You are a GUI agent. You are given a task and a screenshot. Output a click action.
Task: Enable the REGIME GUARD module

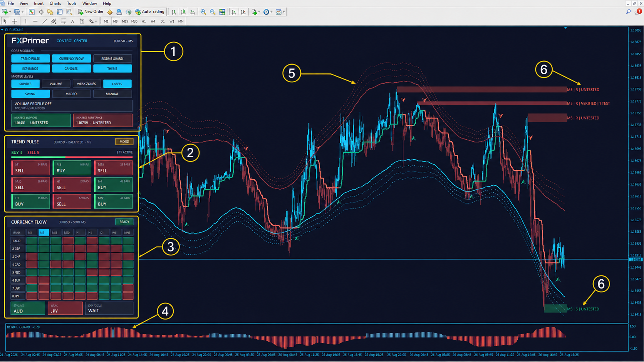point(112,58)
